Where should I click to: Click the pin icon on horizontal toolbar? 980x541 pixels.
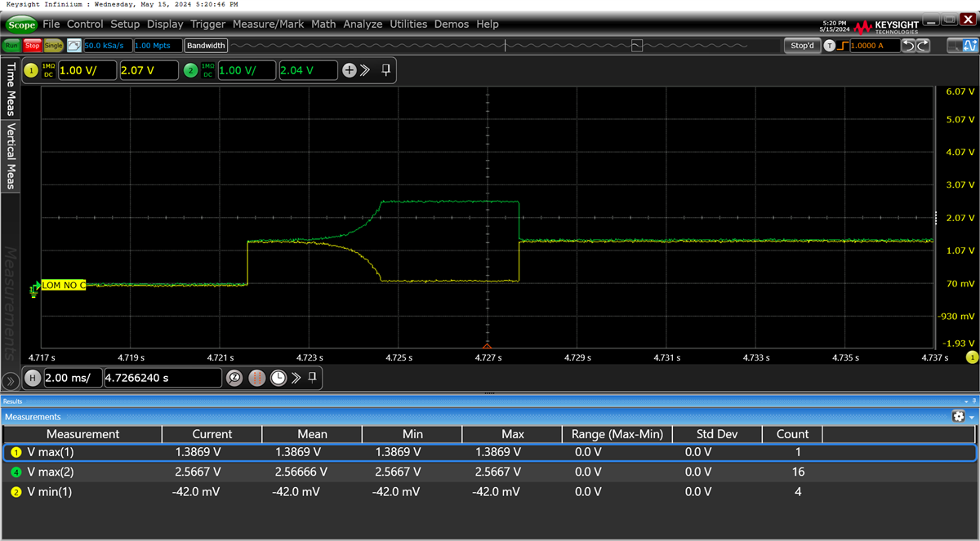pos(312,377)
